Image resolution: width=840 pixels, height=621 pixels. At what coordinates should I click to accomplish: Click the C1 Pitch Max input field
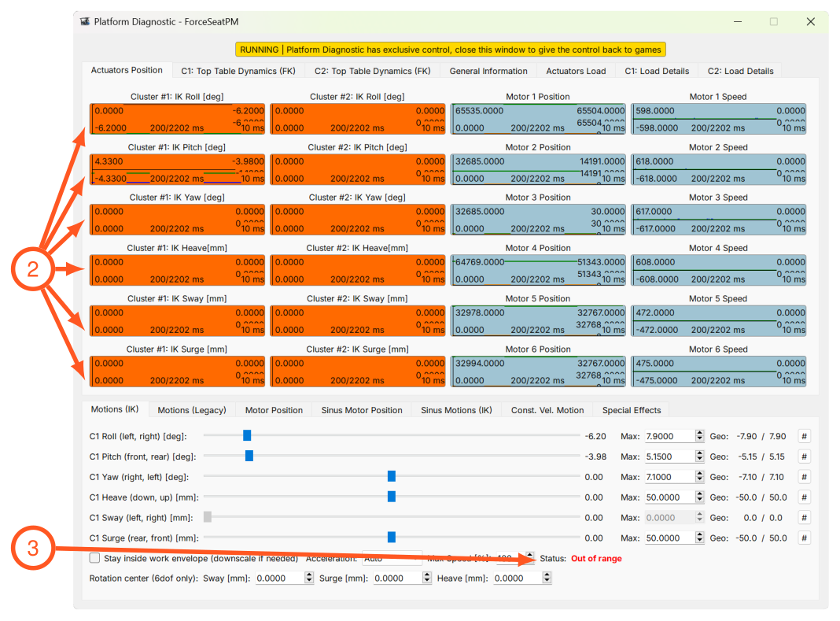pos(669,457)
